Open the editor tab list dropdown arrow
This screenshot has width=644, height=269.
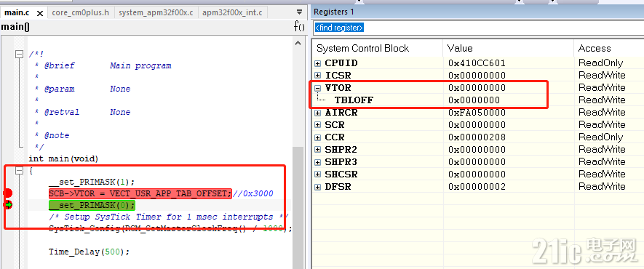pyautogui.click(x=299, y=12)
